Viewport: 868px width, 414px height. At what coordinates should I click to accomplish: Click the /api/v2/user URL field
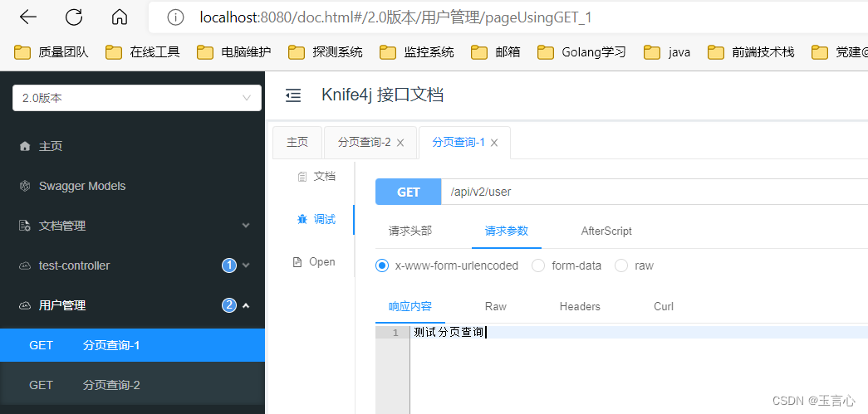point(655,192)
